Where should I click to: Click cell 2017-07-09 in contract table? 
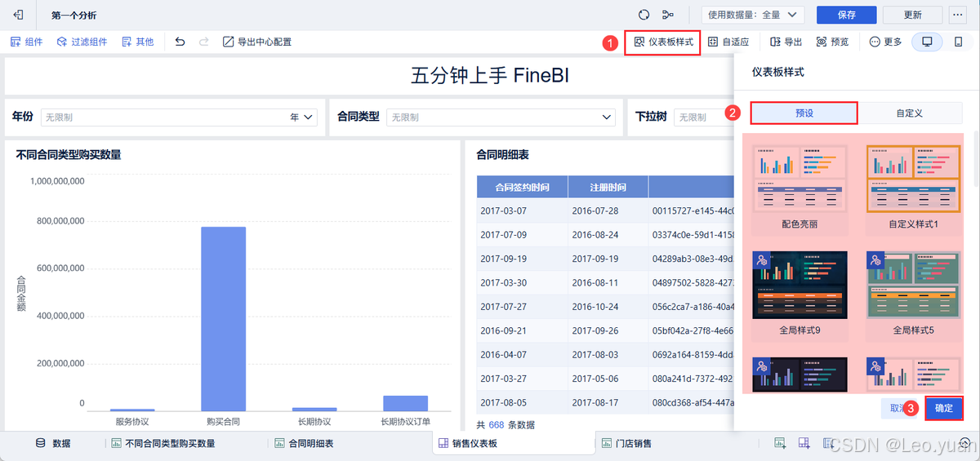click(x=522, y=235)
